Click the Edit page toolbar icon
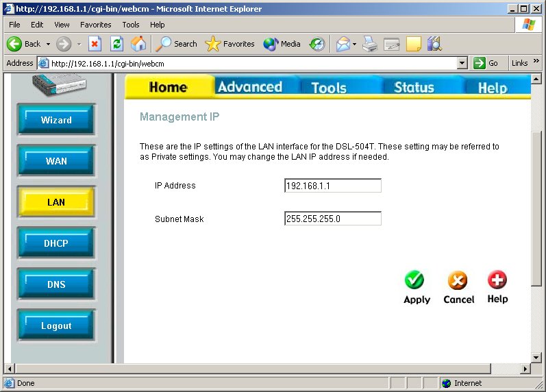The width and height of the screenshot is (546, 392). 391,45
